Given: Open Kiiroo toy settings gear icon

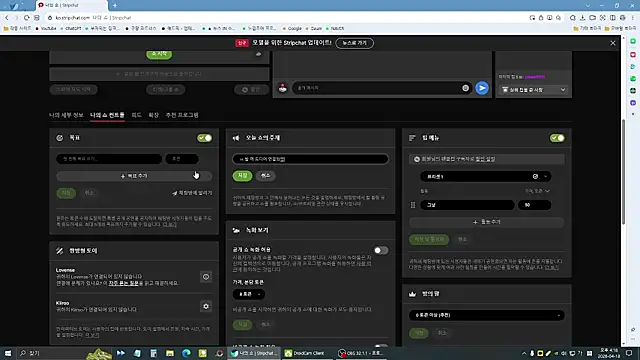Looking at the screenshot, I should point(206,306).
